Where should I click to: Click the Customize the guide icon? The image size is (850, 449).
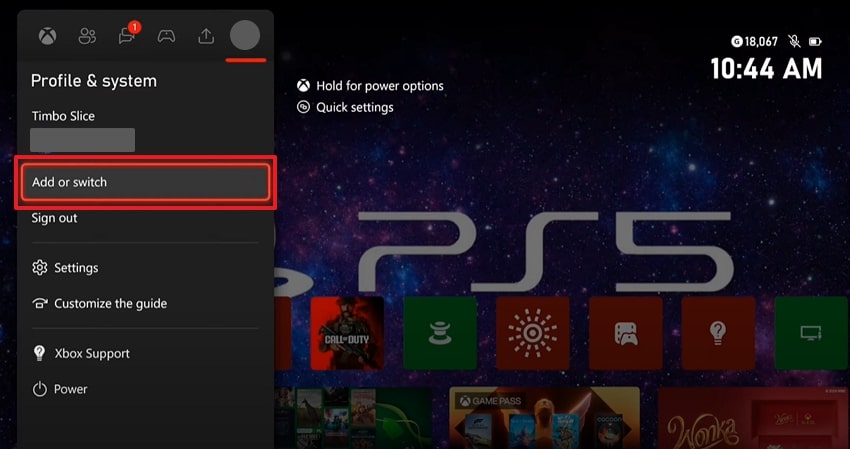pyautogui.click(x=40, y=304)
